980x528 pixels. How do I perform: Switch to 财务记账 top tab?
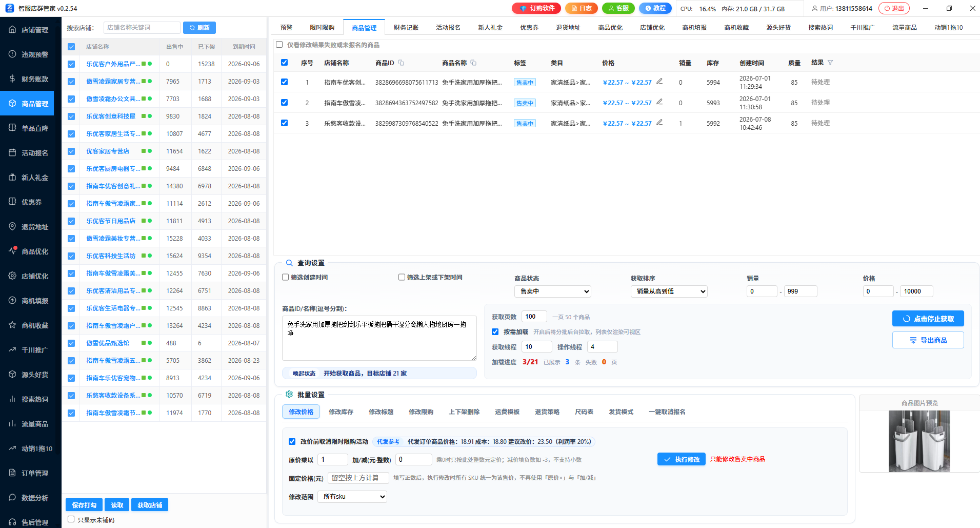[406, 28]
